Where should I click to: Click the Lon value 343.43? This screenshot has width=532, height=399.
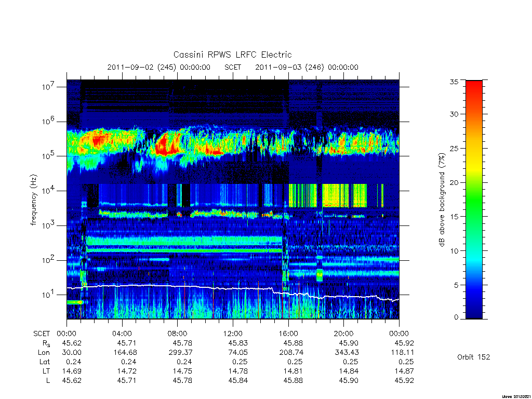347,353
